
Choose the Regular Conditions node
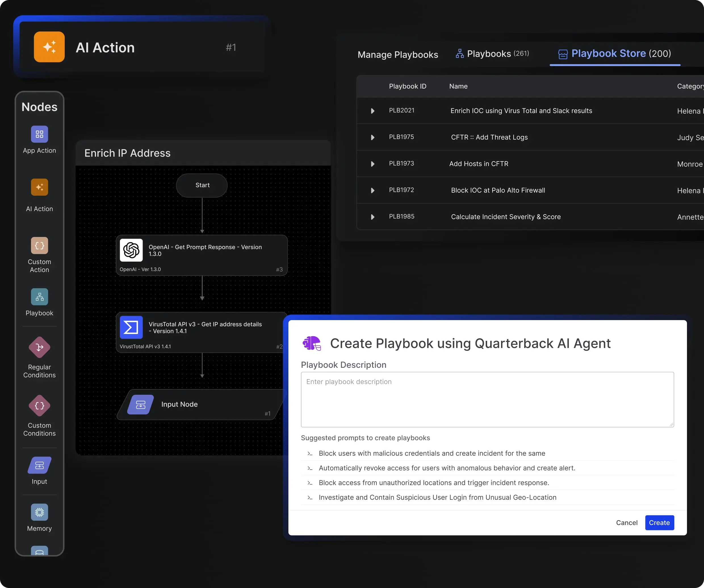pyautogui.click(x=39, y=347)
